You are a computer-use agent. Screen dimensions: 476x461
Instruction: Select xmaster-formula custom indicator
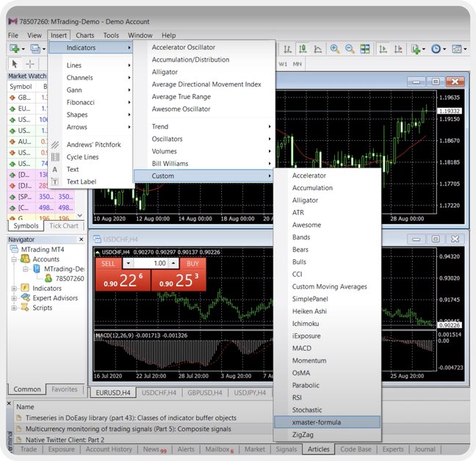[328, 422]
